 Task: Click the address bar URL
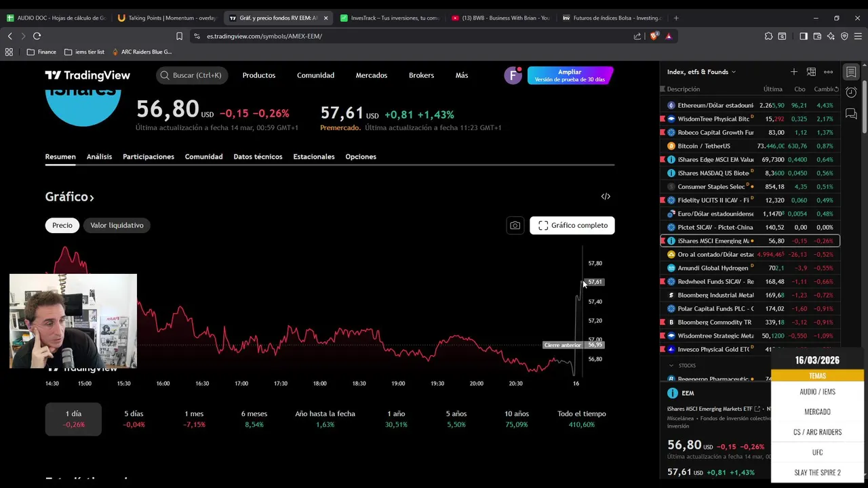[x=264, y=36]
